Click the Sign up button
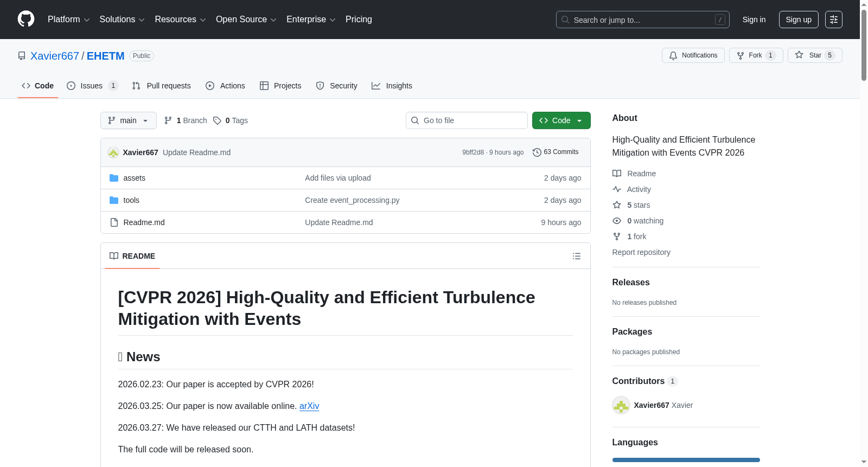This screenshot has height=467, width=868. coord(799,20)
